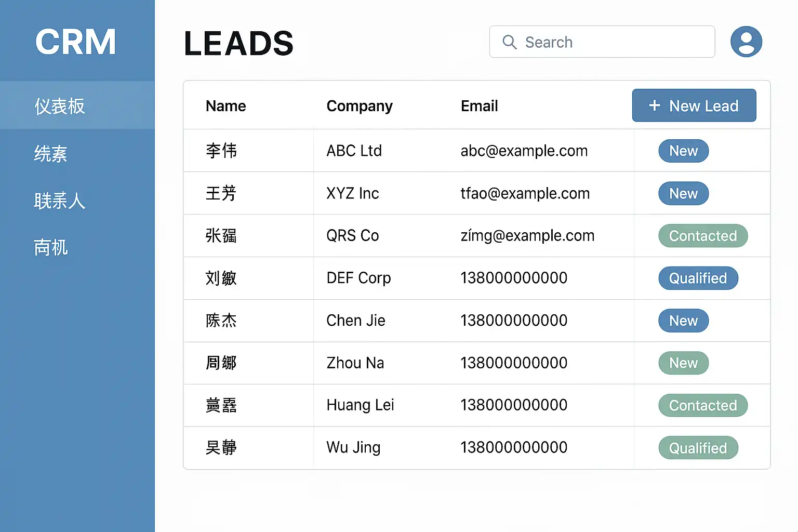Click the Contacted badge for Huang Lei
Viewport: 798px width, 532px height.
703,405
